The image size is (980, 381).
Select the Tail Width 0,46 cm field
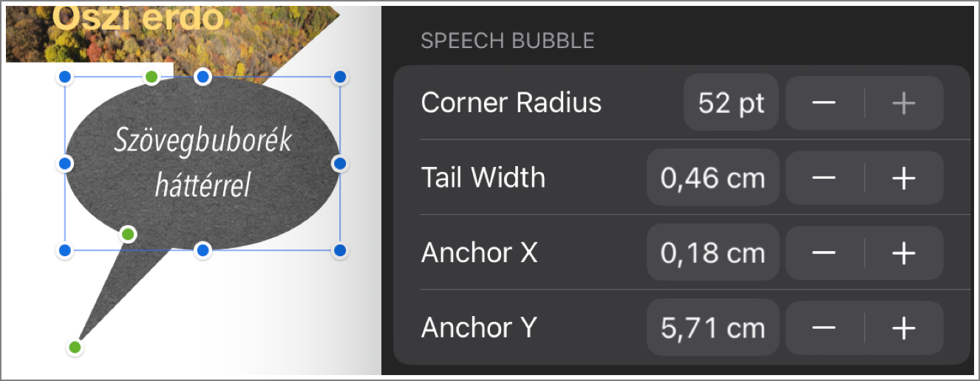[712, 177]
